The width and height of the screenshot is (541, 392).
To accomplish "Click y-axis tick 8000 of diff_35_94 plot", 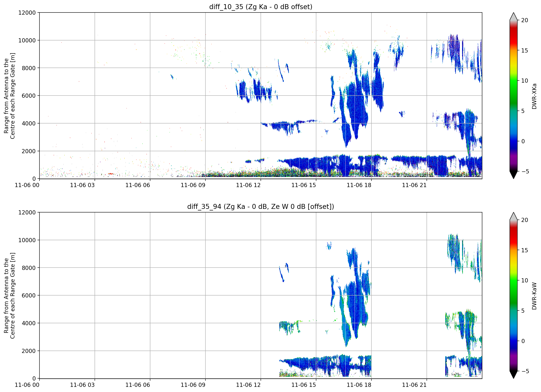I will pyautogui.click(x=29, y=268).
